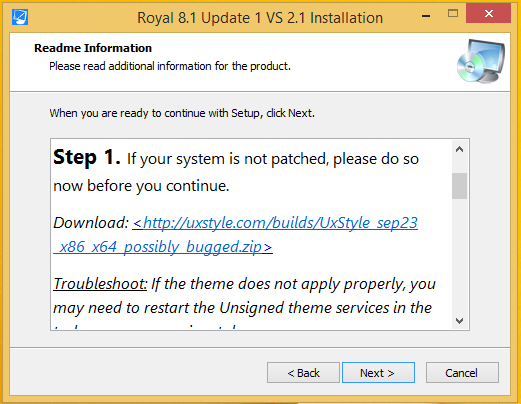Click the setup disc and monitor icon
521x404 pixels.
tap(481, 61)
